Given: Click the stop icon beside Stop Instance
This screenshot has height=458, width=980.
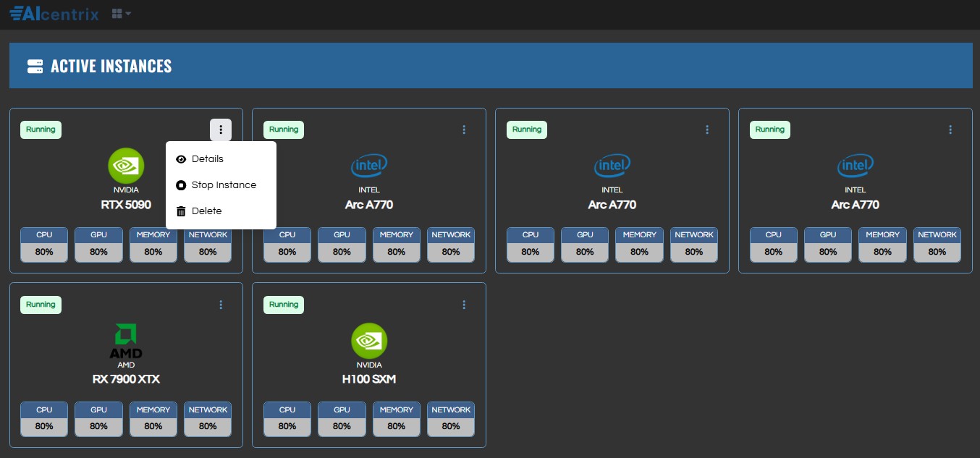Looking at the screenshot, I should tap(181, 185).
